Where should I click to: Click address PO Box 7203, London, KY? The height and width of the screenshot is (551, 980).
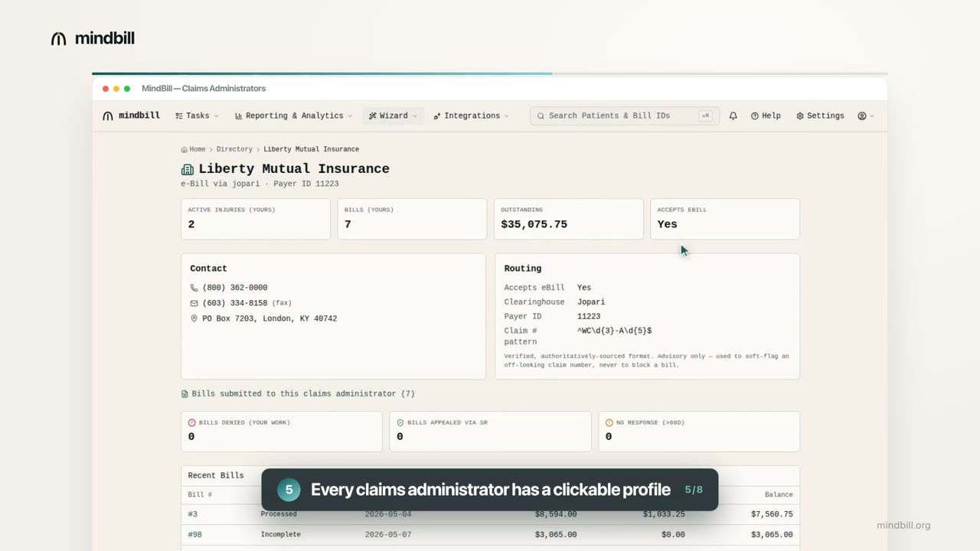[x=269, y=318]
